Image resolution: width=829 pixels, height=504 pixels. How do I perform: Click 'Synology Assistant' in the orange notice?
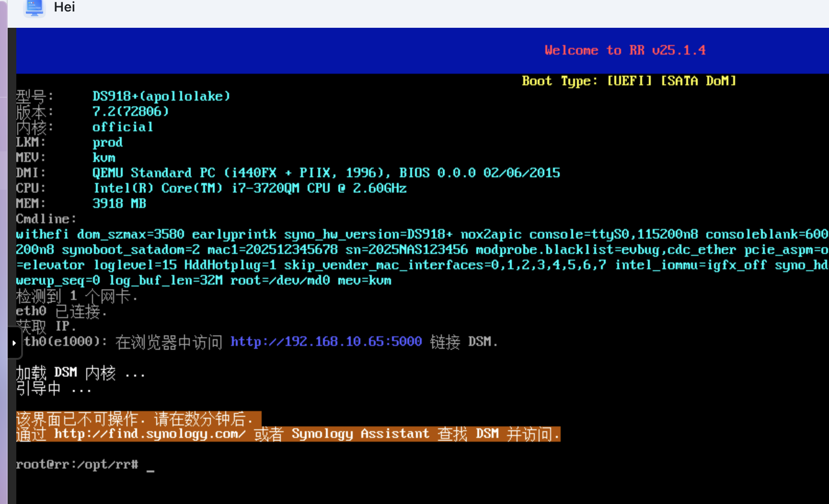pos(360,434)
